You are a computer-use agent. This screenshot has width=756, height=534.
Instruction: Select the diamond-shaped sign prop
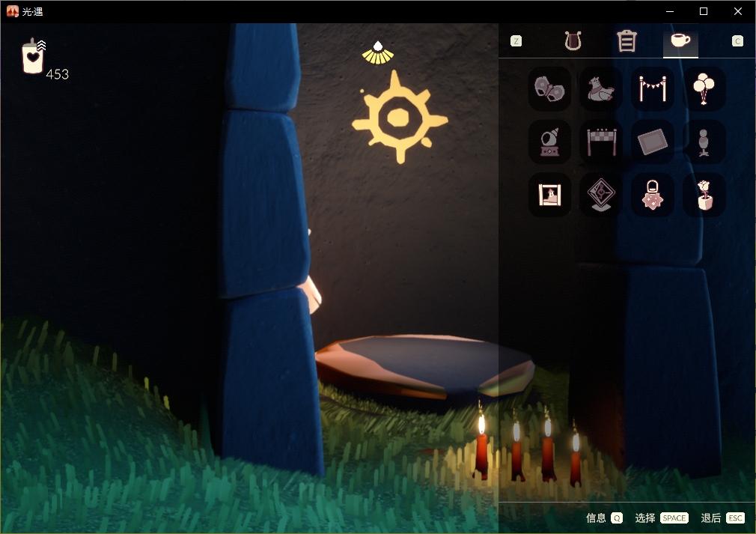pos(601,195)
